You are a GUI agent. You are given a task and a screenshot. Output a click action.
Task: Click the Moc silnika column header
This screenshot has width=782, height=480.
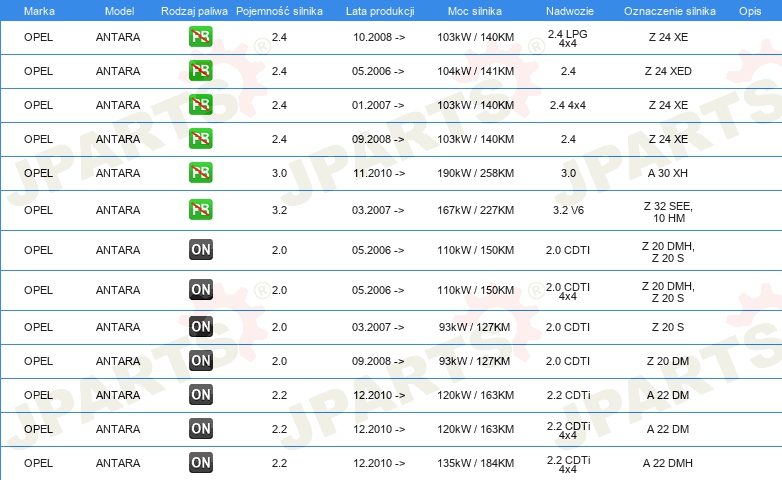pos(475,11)
